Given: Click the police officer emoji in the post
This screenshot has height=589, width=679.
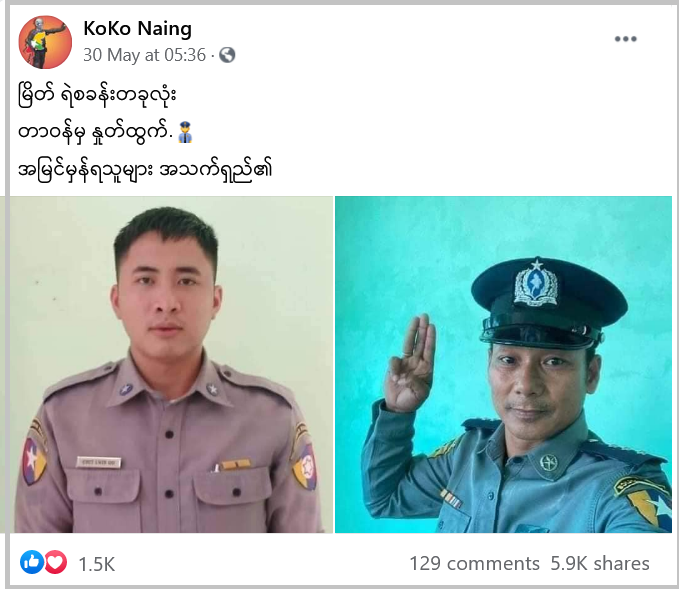Looking at the screenshot, I should (185, 133).
